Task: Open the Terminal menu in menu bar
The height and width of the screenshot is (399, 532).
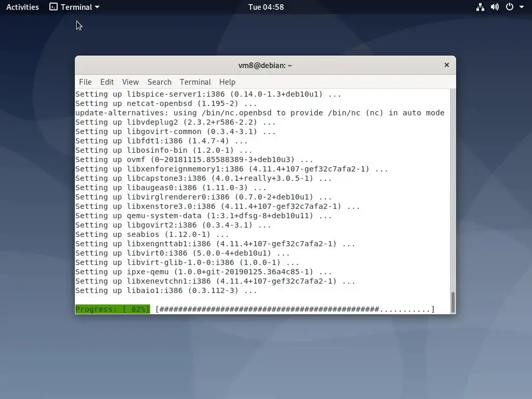Action: [195, 82]
